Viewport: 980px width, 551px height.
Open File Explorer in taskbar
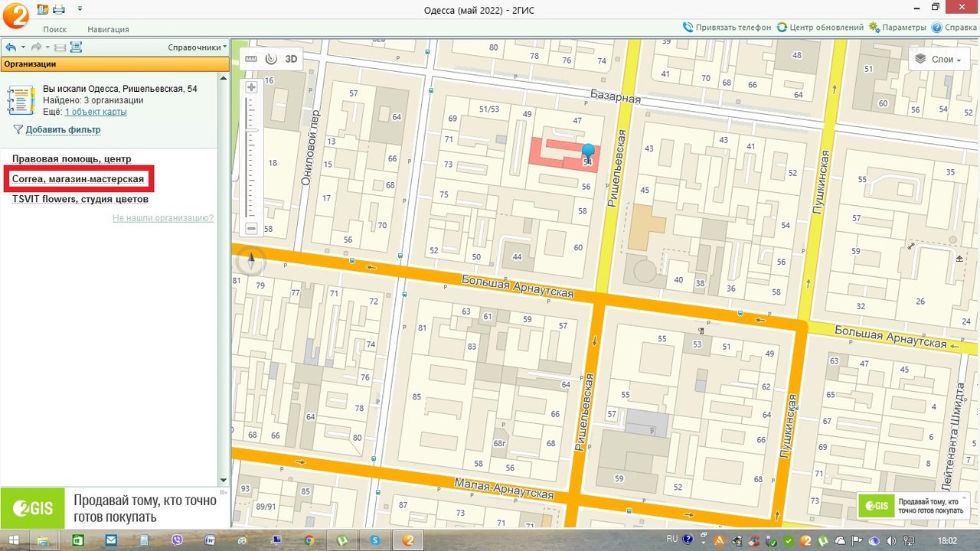pos(44,540)
